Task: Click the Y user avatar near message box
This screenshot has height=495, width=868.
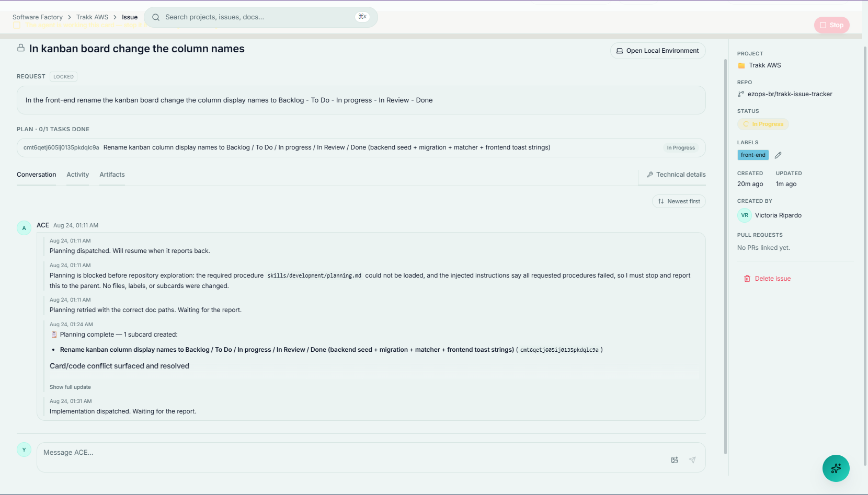Action: pos(24,450)
